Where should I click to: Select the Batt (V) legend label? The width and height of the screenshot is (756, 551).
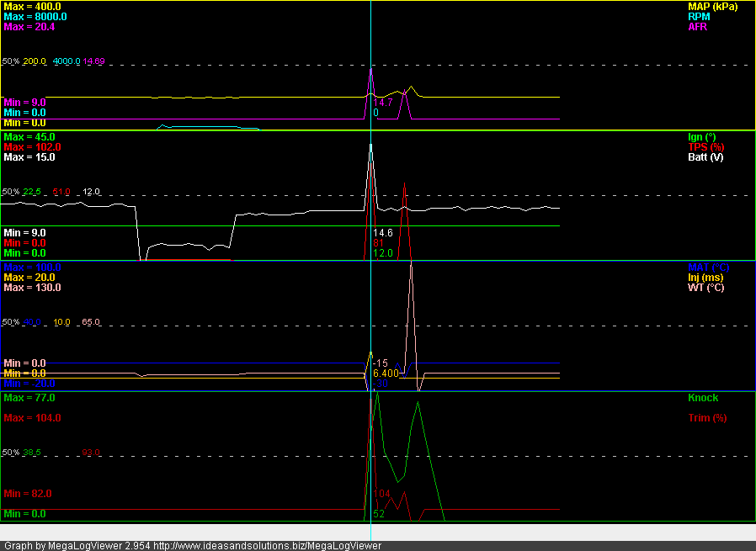click(706, 157)
